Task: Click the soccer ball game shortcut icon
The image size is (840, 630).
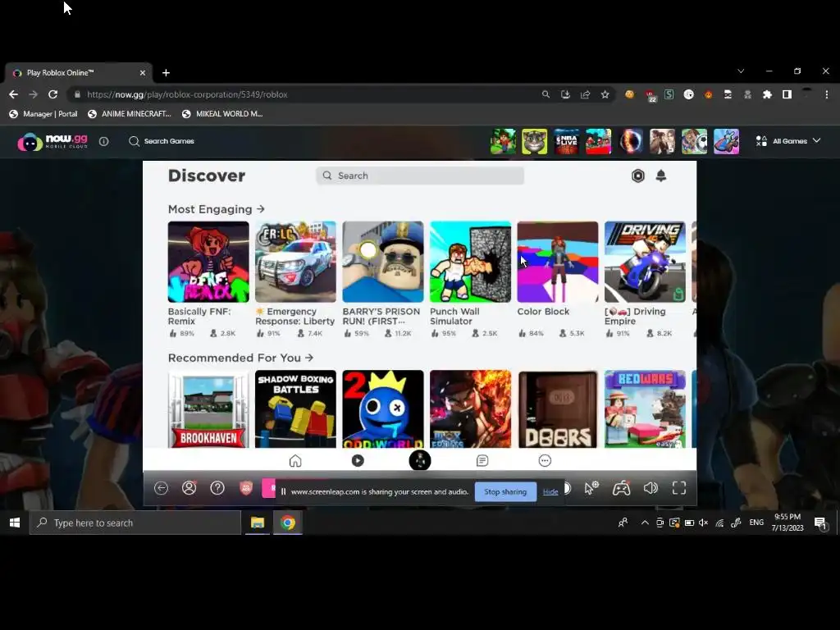Action: tap(694, 142)
